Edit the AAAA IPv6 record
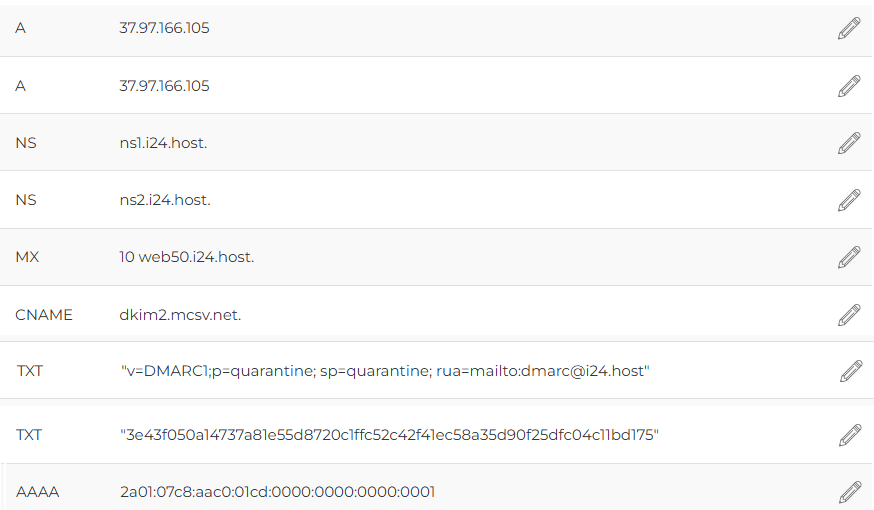This screenshot has height=510, width=874. pyautogui.click(x=851, y=492)
